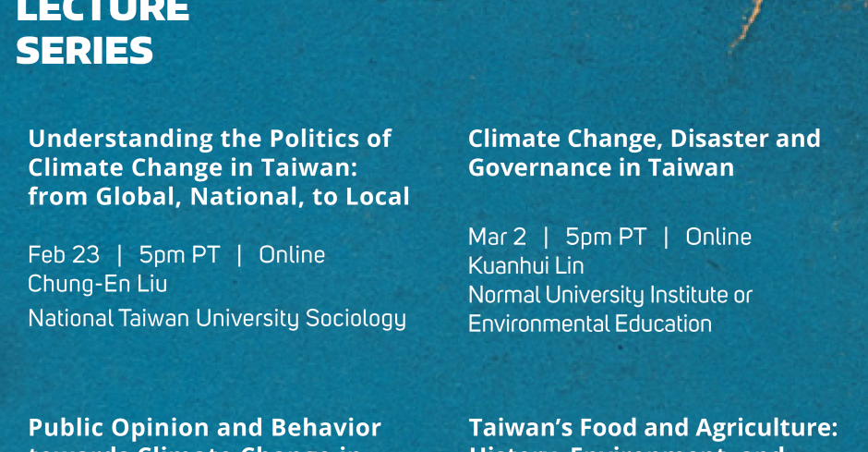Click the "Governance in Taiwan" title line
This screenshot has width=868, height=452.
(601, 167)
